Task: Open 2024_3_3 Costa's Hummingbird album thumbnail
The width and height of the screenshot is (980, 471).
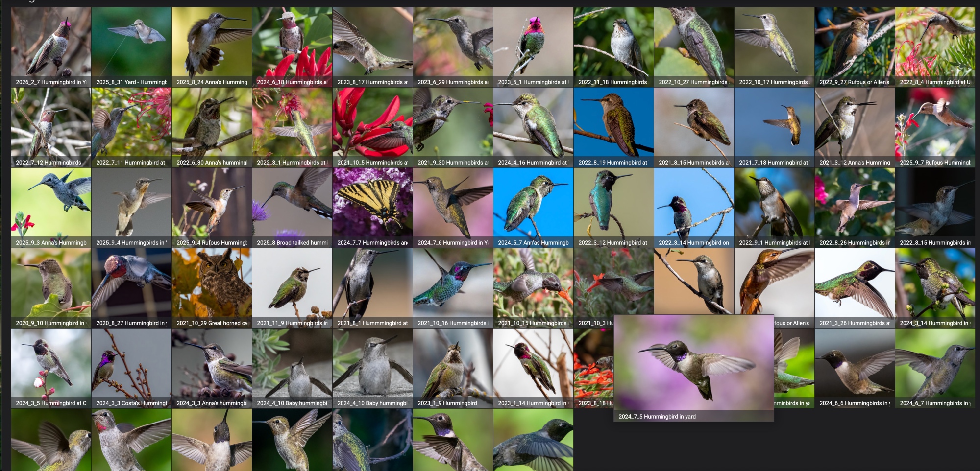Action: (131, 364)
